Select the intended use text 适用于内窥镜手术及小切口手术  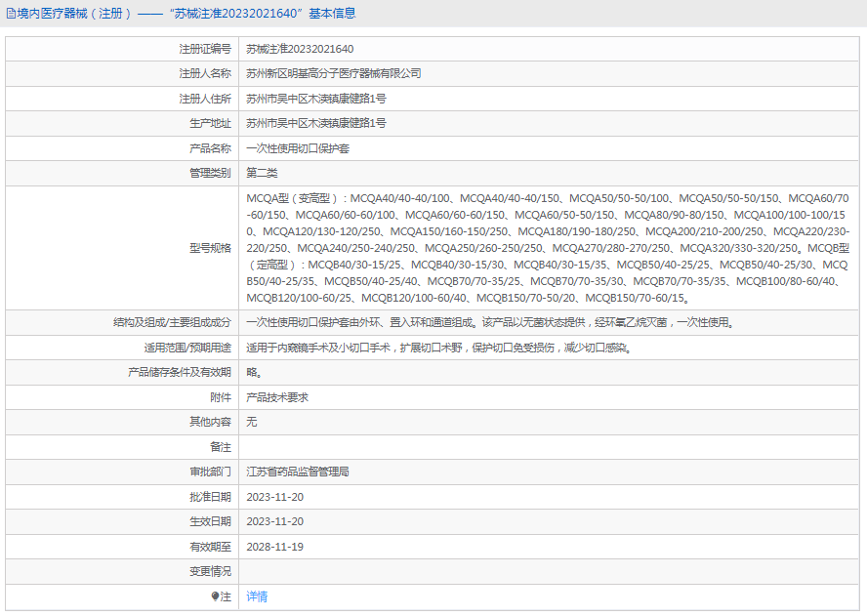point(439,348)
